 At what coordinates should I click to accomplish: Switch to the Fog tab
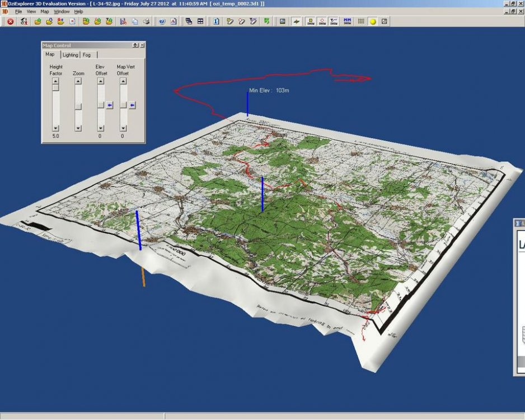tap(87, 55)
